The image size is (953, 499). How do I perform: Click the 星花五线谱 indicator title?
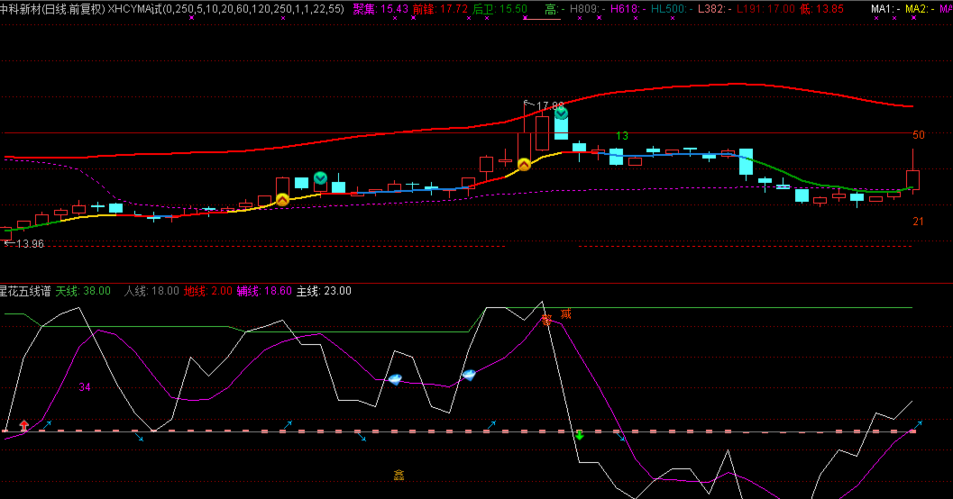point(25,291)
